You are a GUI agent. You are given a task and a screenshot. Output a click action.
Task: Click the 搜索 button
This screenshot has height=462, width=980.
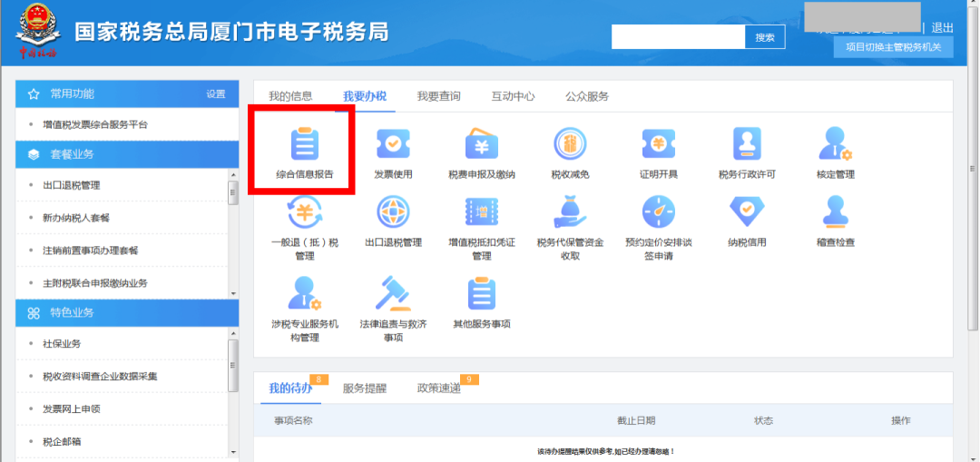point(765,37)
